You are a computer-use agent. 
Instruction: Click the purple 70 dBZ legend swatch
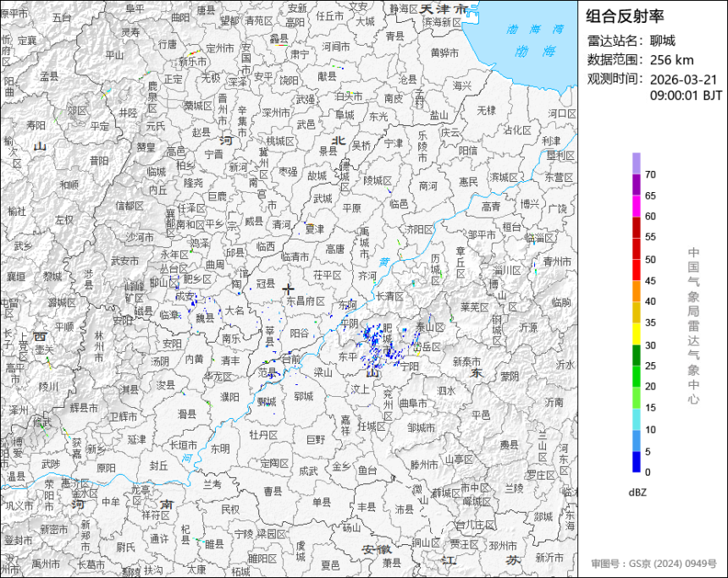coord(636,163)
